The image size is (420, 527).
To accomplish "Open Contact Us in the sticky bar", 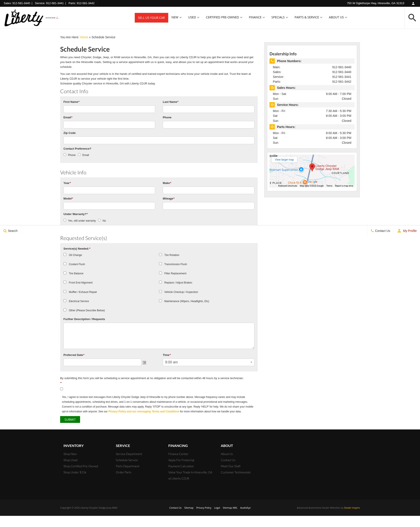I will [380, 231].
